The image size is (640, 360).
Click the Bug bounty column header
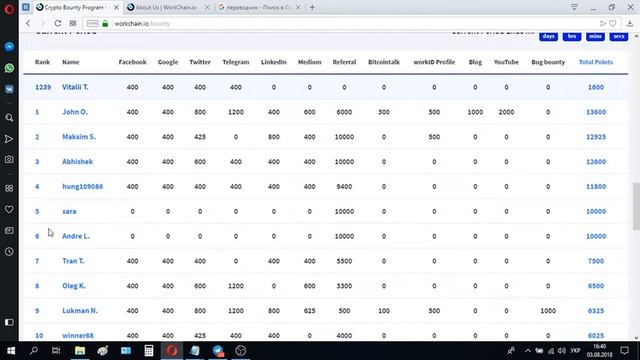[x=548, y=62]
